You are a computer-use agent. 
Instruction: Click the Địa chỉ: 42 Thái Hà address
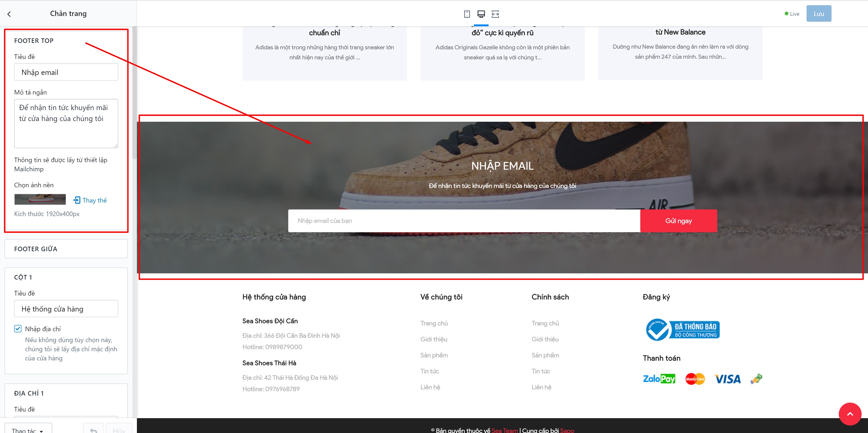(290, 378)
